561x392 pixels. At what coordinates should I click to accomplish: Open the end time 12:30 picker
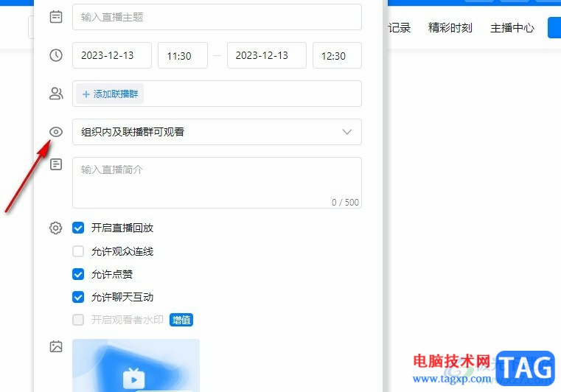click(337, 55)
